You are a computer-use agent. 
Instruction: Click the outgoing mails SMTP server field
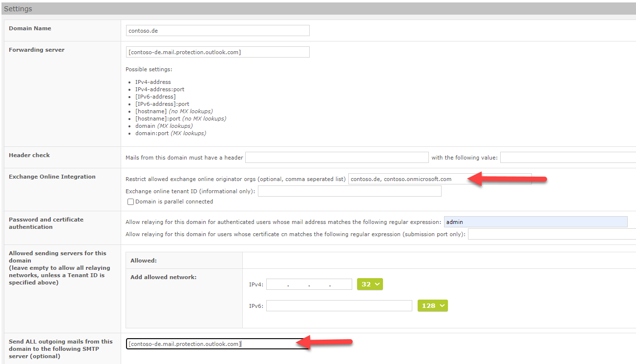pos(217,344)
